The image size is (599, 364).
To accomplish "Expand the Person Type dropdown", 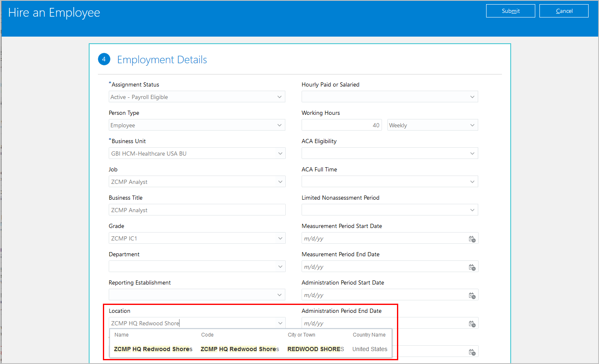I will pyautogui.click(x=280, y=125).
